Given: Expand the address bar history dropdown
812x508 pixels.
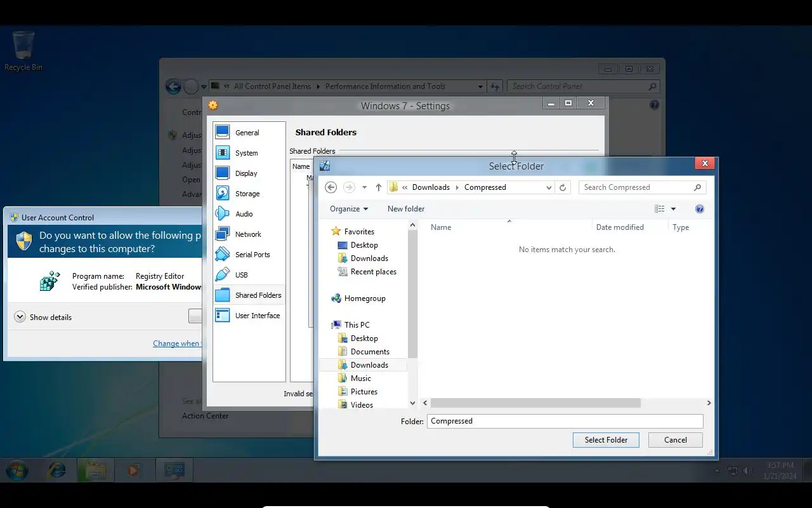Looking at the screenshot, I should 549,187.
